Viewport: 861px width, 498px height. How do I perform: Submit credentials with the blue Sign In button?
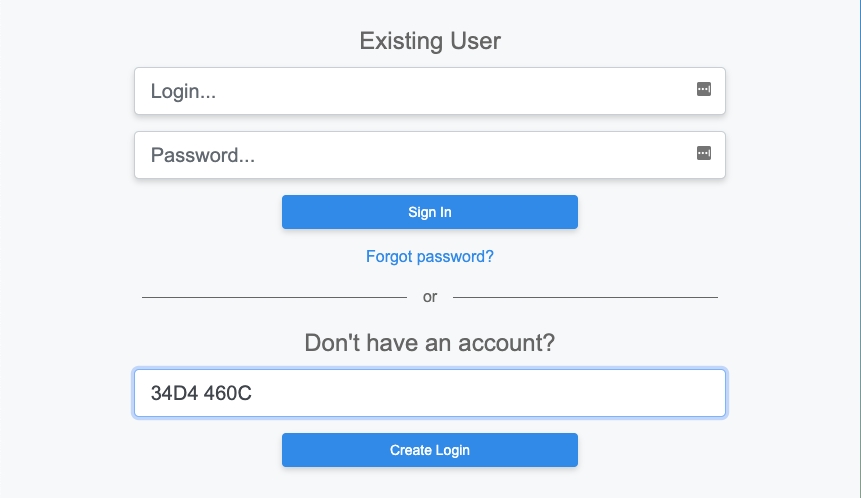click(430, 212)
